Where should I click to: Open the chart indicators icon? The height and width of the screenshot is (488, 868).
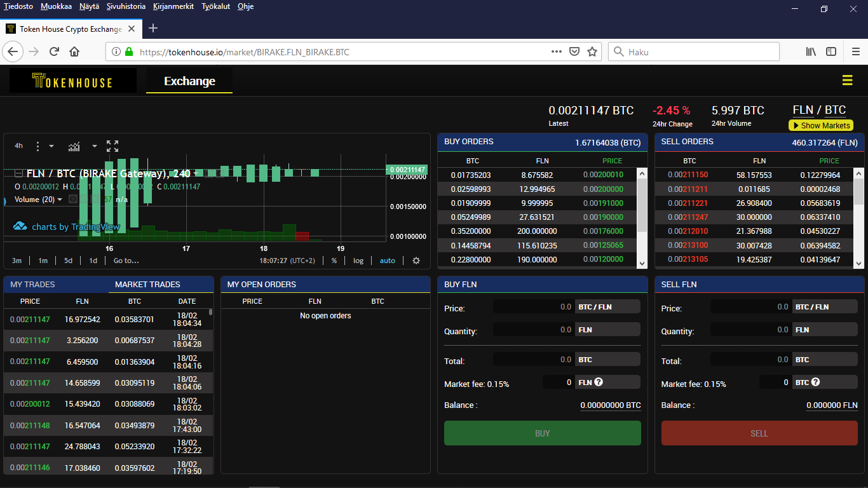point(74,146)
